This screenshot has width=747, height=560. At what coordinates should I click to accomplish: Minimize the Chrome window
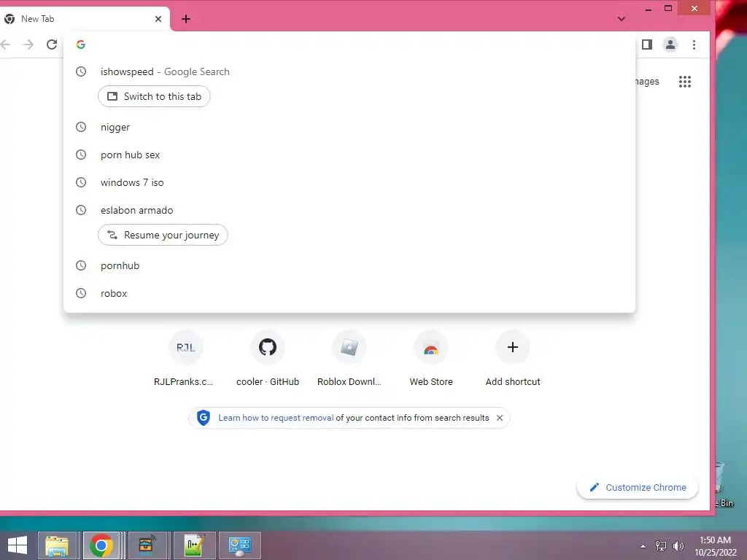click(649, 9)
